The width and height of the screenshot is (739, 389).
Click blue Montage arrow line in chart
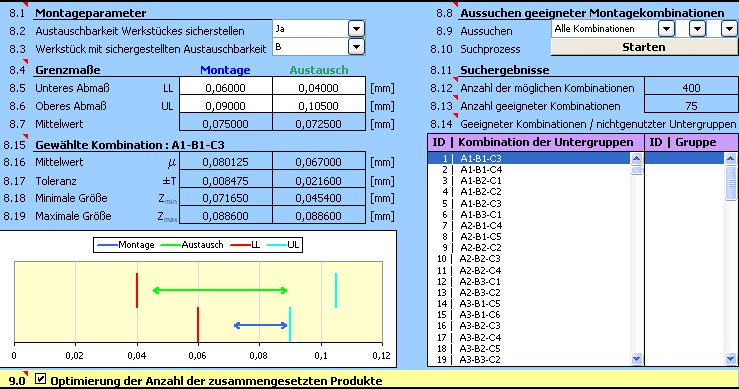[260, 325]
